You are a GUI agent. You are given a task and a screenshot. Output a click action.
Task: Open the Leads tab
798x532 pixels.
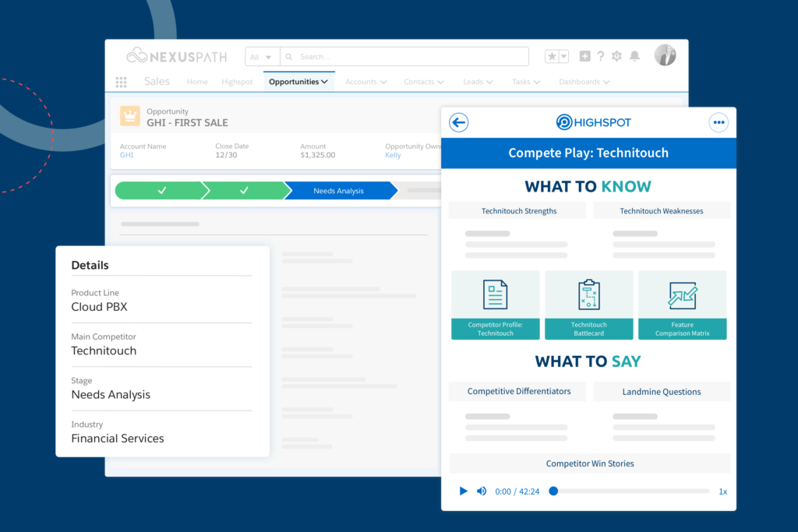[x=473, y=82]
